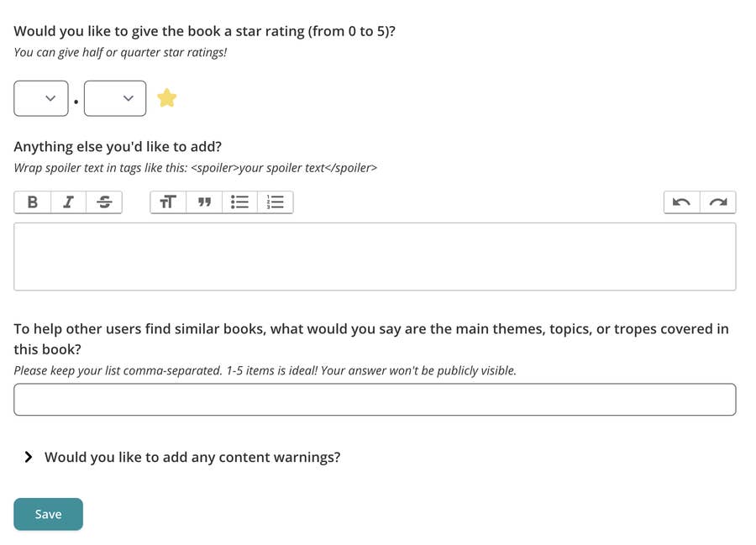Screen dimensions: 756x545
Task: Create a bulleted list
Action: 239,202
